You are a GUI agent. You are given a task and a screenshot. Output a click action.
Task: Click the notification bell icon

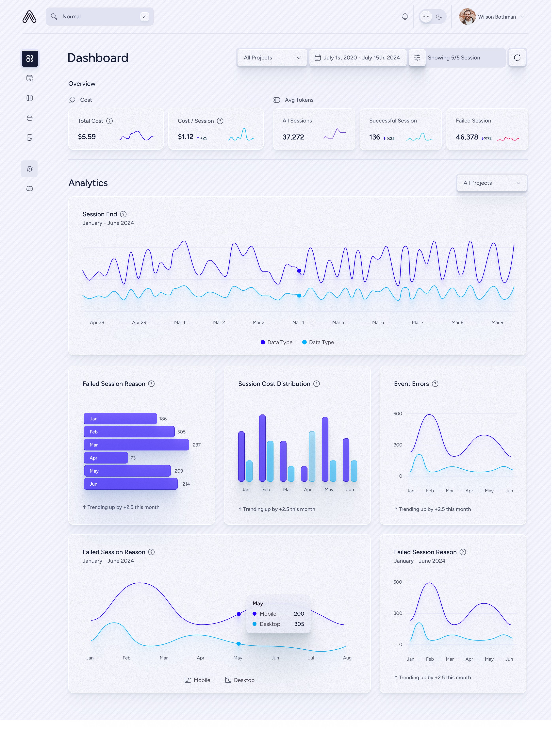405,17
